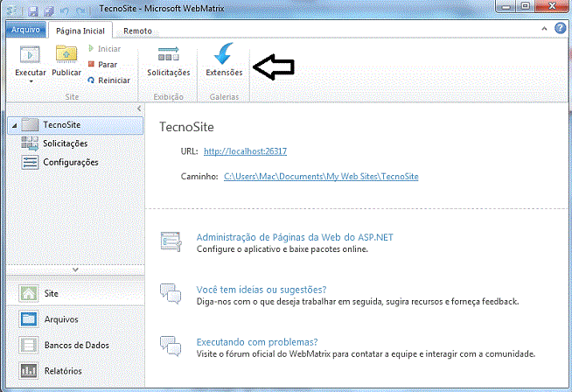Select Configurações in the site tree
This screenshot has height=392, width=572.
point(71,162)
